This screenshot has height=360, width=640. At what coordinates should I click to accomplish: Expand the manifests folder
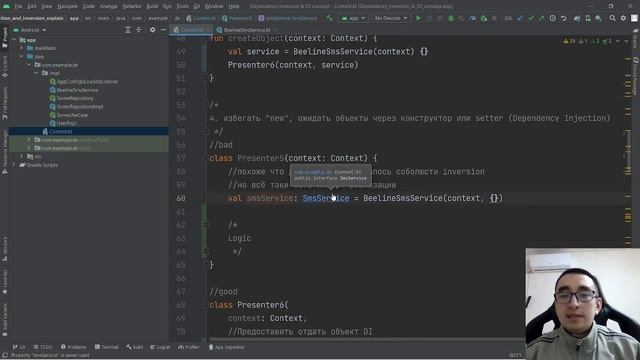click(22, 48)
